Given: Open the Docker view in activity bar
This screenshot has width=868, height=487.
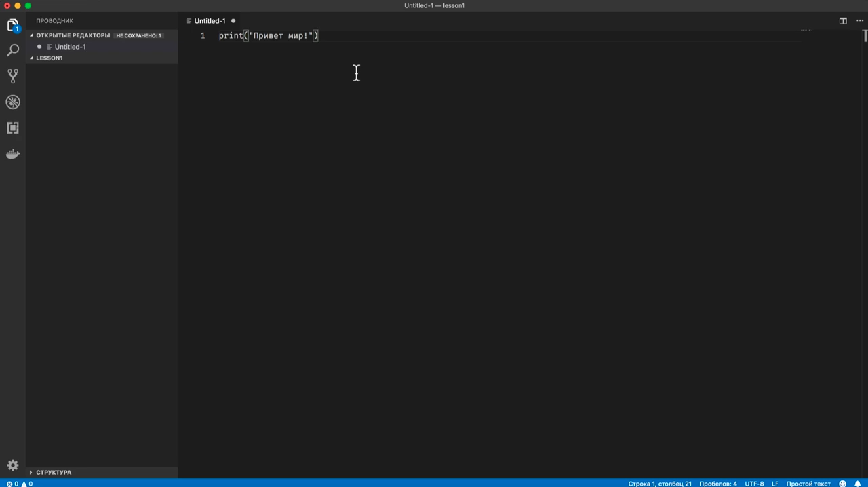Looking at the screenshot, I should (13, 154).
